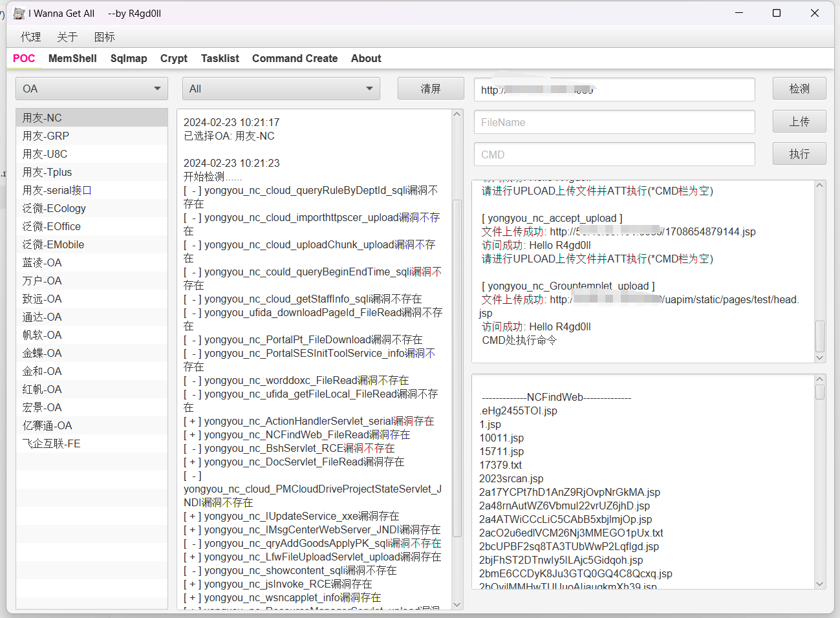Select 宏景-OA in the OA list
Image resolution: width=840 pixels, height=618 pixels.
click(x=91, y=407)
